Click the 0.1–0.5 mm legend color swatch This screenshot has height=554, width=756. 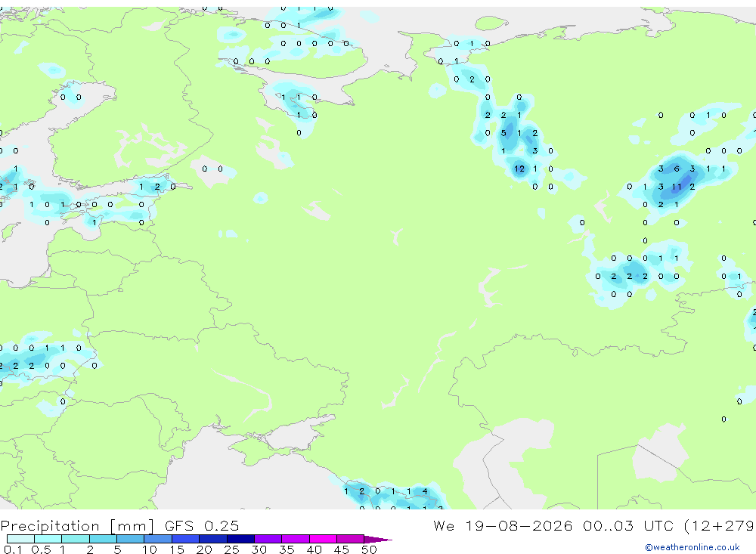(20, 539)
